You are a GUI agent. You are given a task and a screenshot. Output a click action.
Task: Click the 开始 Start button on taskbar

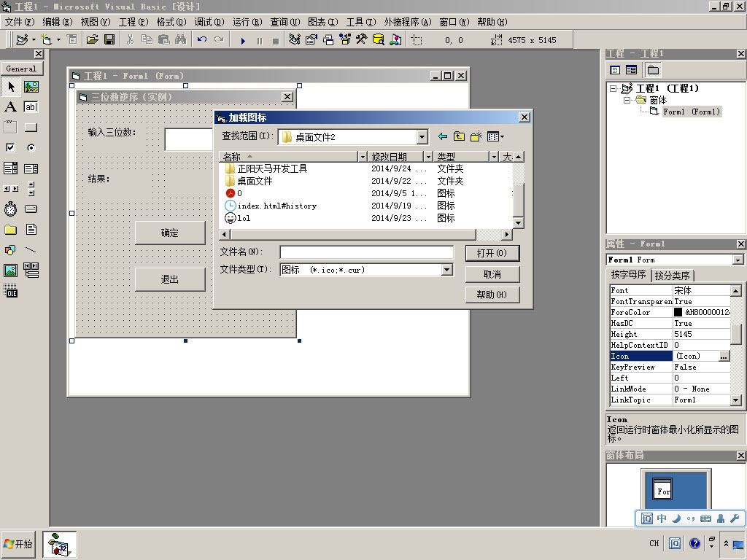18,544
